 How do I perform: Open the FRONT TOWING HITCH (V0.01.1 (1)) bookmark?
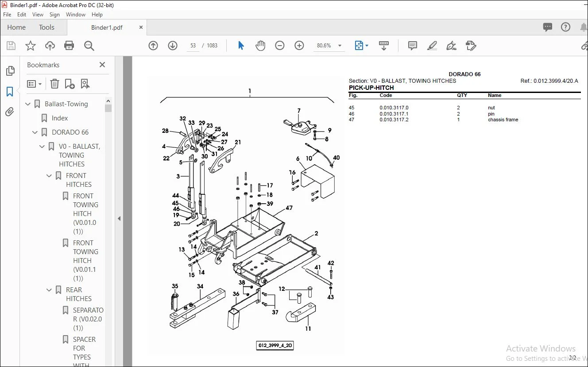85,260
